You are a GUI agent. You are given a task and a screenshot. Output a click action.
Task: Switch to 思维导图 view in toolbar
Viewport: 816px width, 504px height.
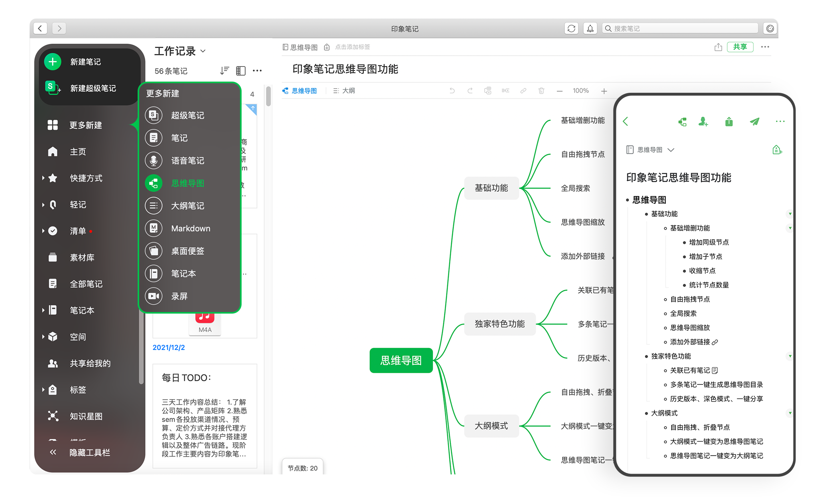(300, 91)
